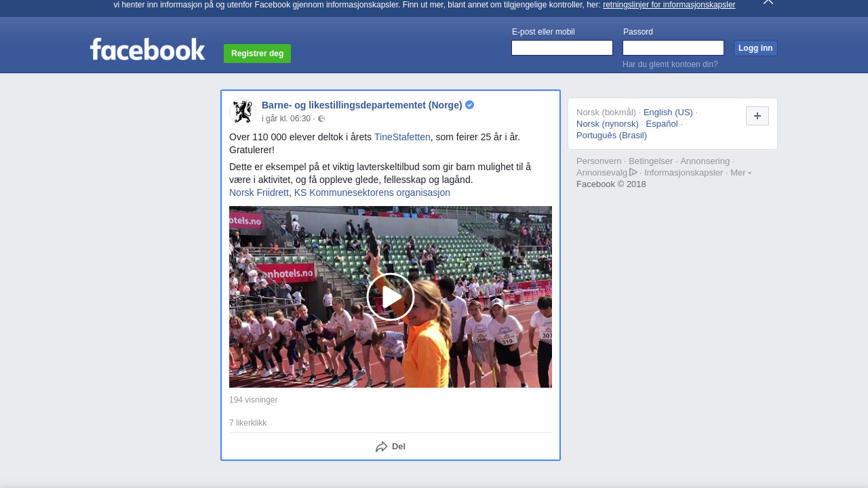Image resolution: width=868 pixels, height=488 pixels.
Task: Open the Informasjonskapsler footer link
Action: pos(684,173)
